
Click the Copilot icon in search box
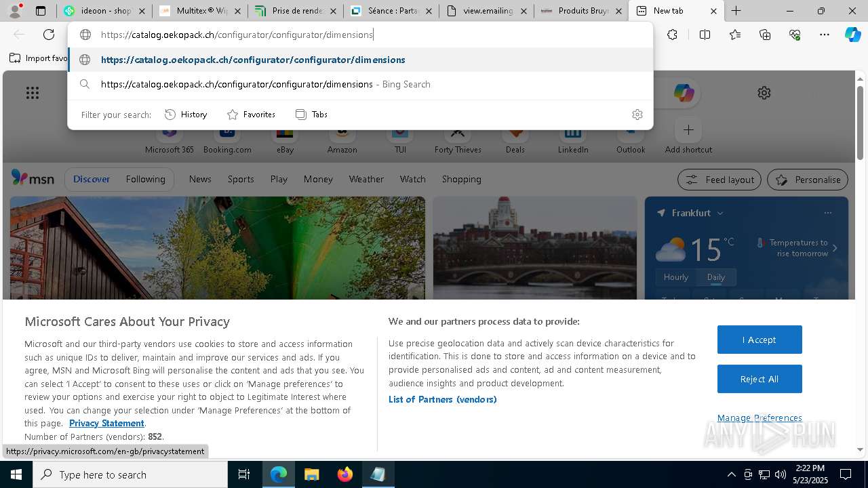[684, 93]
